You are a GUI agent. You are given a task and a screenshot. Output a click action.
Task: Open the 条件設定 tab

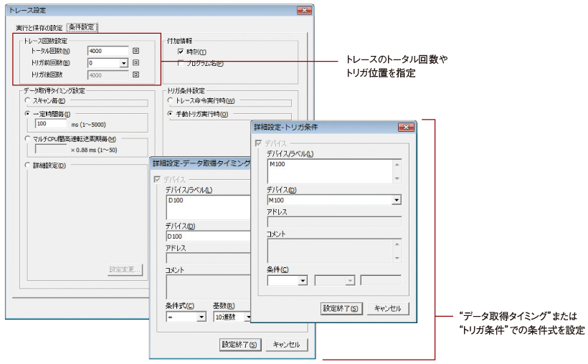pos(82,27)
